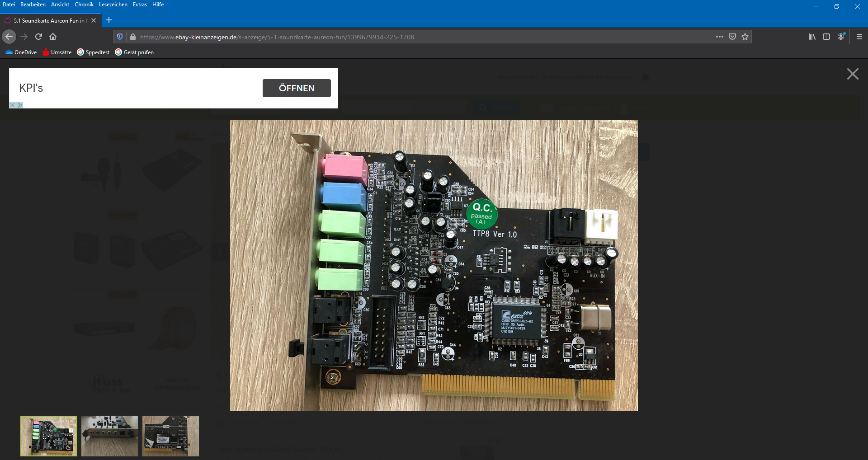This screenshot has height=460, width=868.
Task: Click the ÖFFNEN ad button
Action: [297, 88]
